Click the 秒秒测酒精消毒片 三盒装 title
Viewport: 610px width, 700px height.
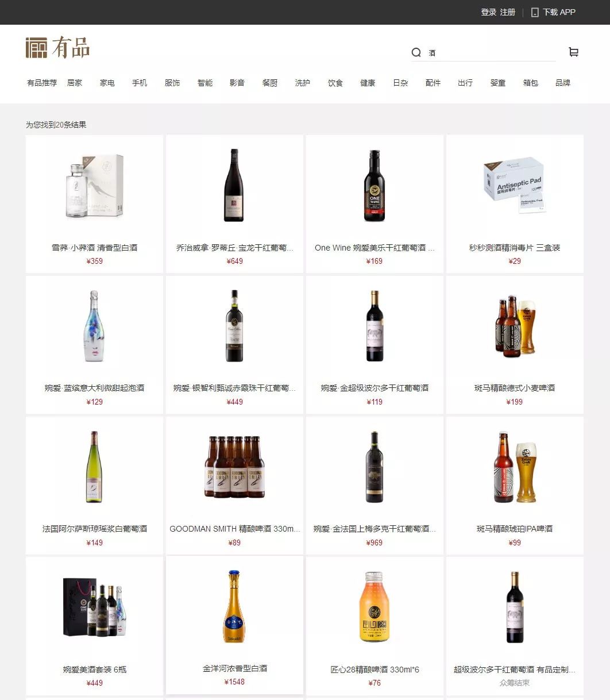(515, 248)
